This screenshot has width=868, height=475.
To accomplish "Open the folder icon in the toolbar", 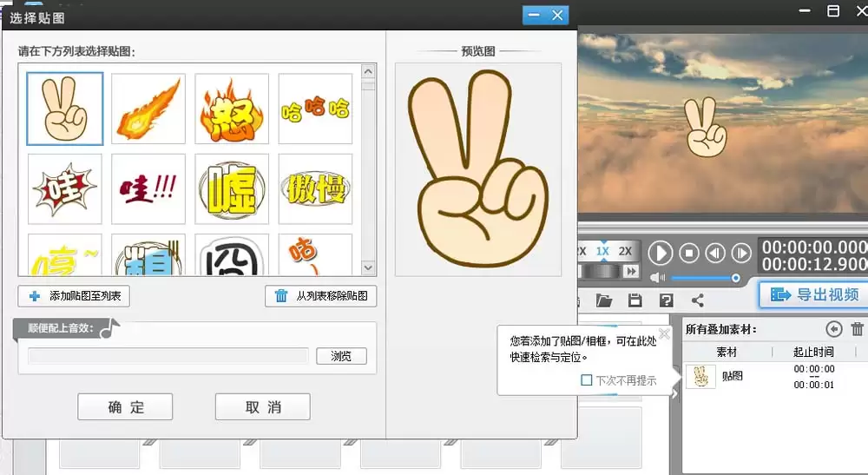I will (604, 300).
